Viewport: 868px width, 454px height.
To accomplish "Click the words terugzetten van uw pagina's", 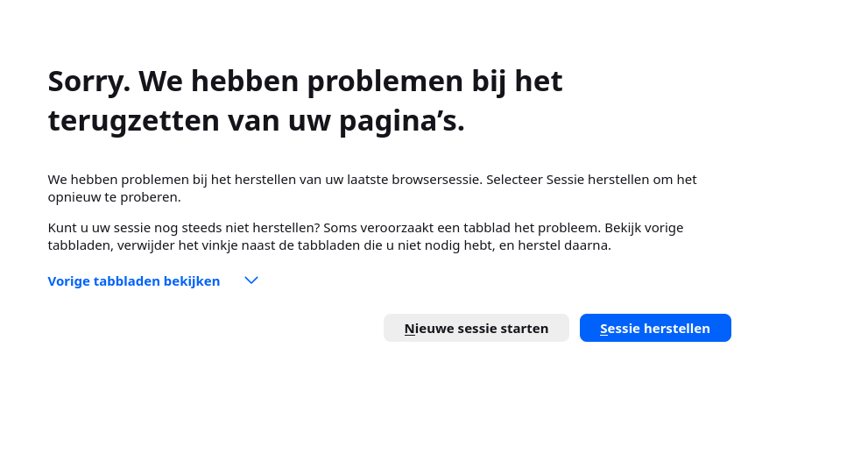I will [256, 120].
